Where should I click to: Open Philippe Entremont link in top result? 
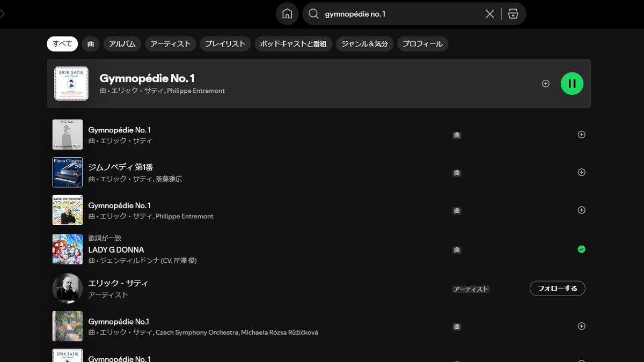pos(196,91)
